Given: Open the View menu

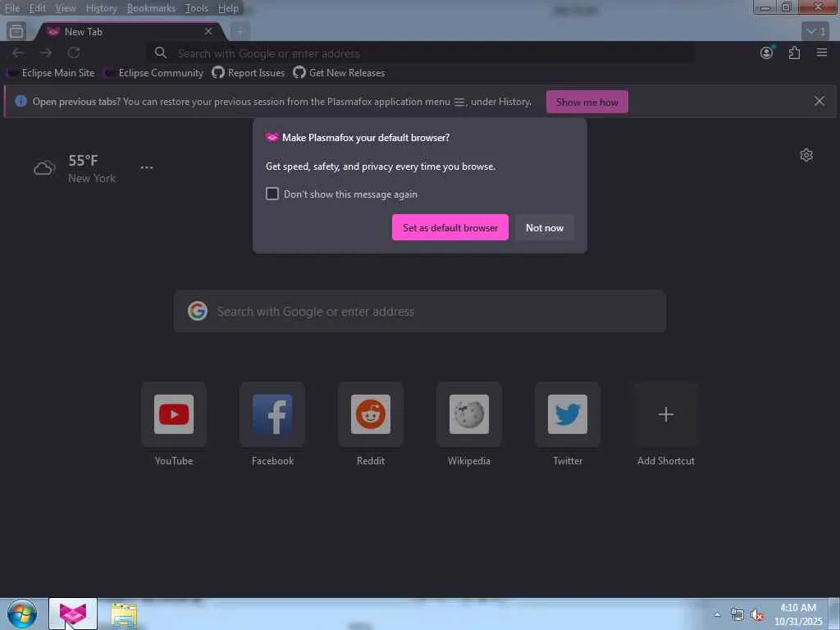Looking at the screenshot, I should tap(66, 8).
